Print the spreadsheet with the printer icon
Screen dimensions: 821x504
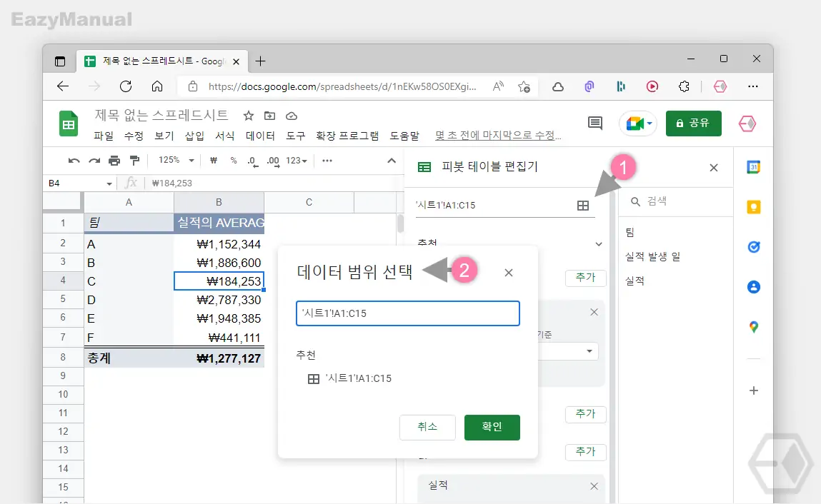click(114, 161)
